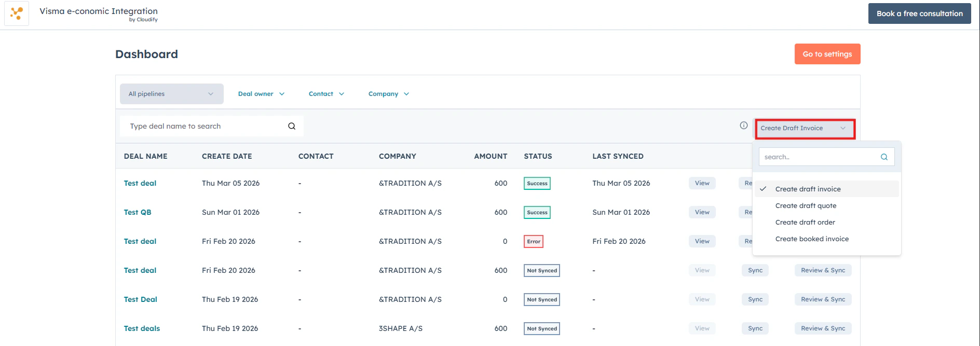Select Create booked invoice option

click(827, 239)
